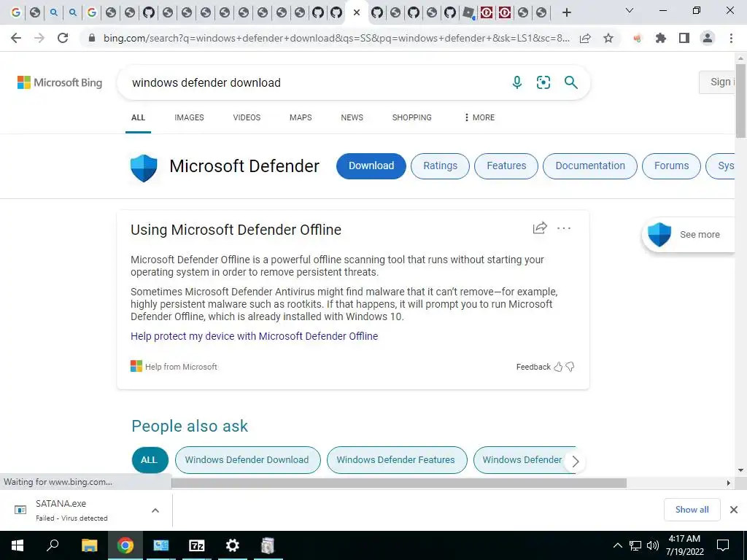
Task: Close the active browser tab
Action: (x=356, y=13)
